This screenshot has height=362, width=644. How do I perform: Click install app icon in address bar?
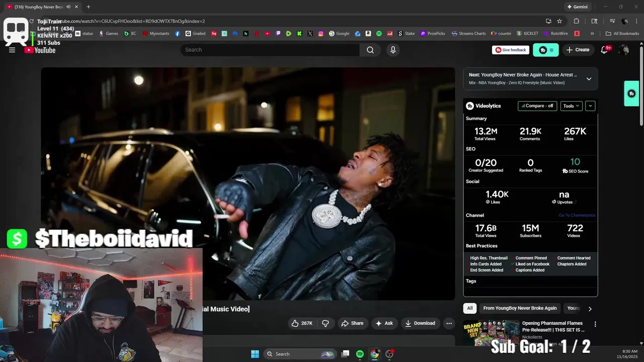pos(548,21)
